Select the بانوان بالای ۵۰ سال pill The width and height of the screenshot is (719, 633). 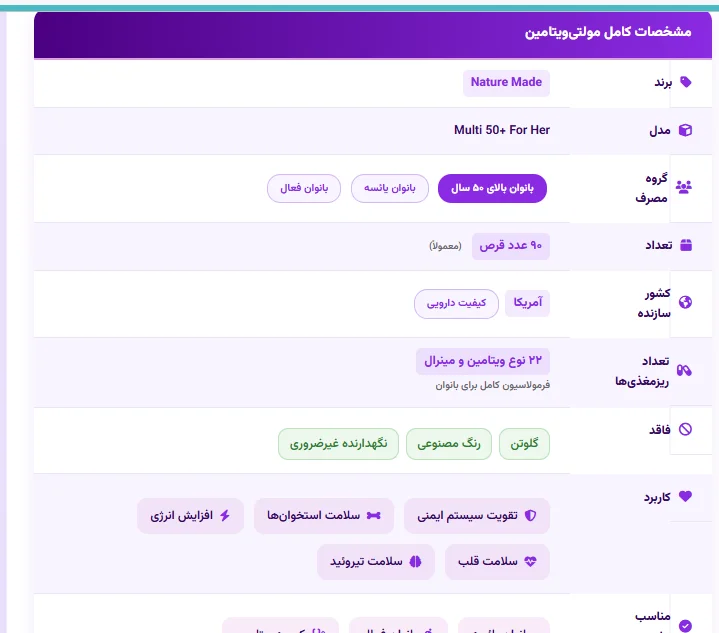492,189
